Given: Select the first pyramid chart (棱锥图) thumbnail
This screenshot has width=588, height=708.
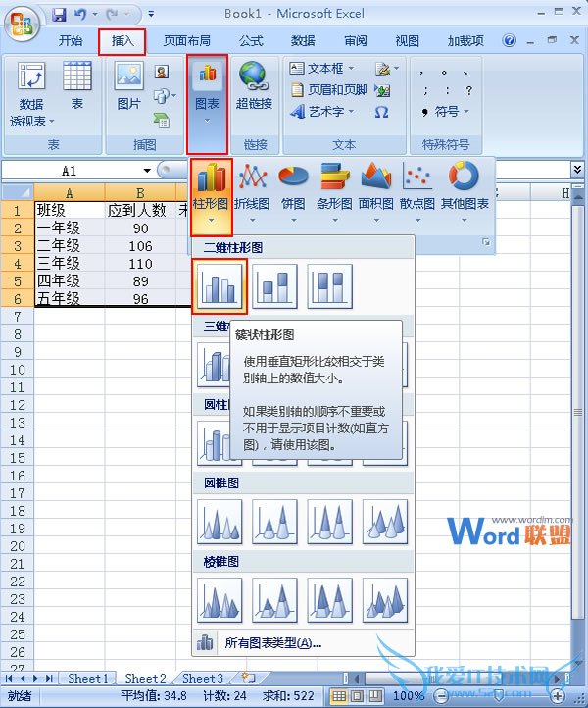Looking at the screenshot, I should coord(220,600).
